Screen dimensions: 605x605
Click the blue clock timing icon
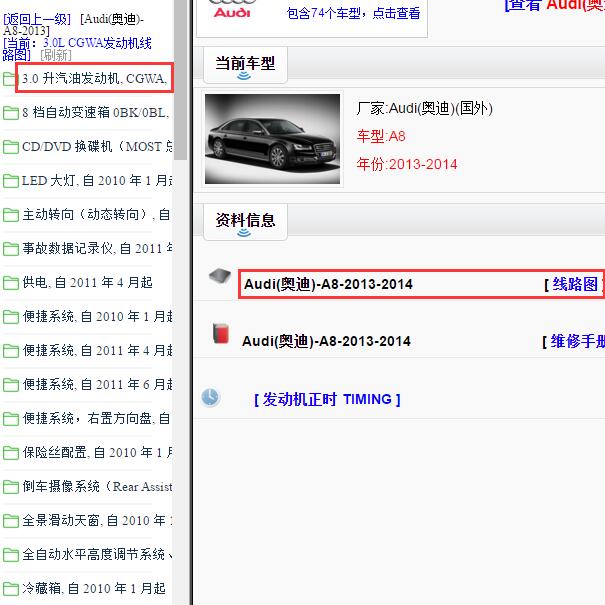pyautogui.click(x=210, y=397)
